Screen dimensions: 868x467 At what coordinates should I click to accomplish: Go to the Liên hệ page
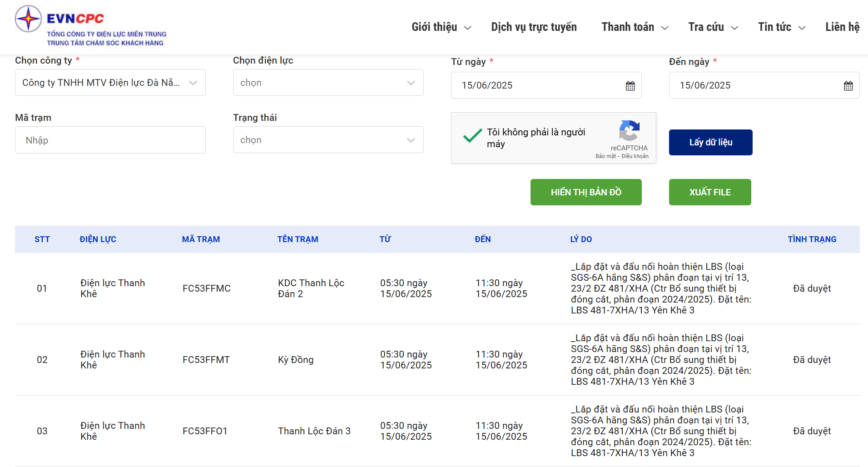pos(842,27)
